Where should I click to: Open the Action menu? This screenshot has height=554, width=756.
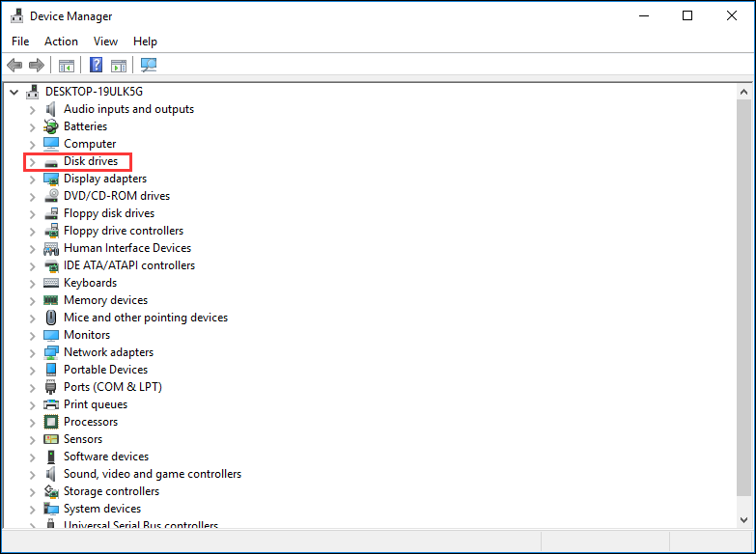[61, 42]
